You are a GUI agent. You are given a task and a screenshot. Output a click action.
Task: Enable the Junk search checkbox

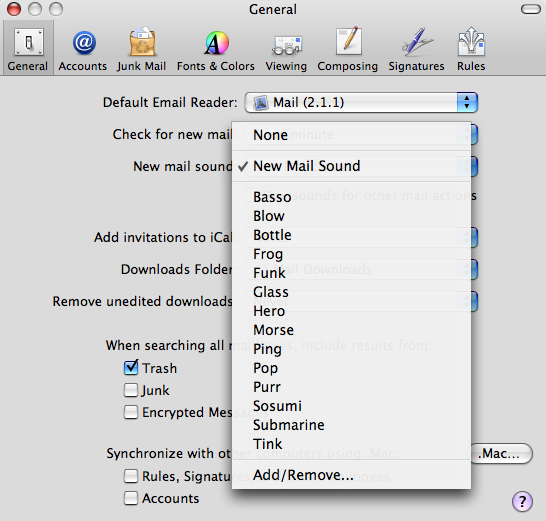[x=131, y=390]
